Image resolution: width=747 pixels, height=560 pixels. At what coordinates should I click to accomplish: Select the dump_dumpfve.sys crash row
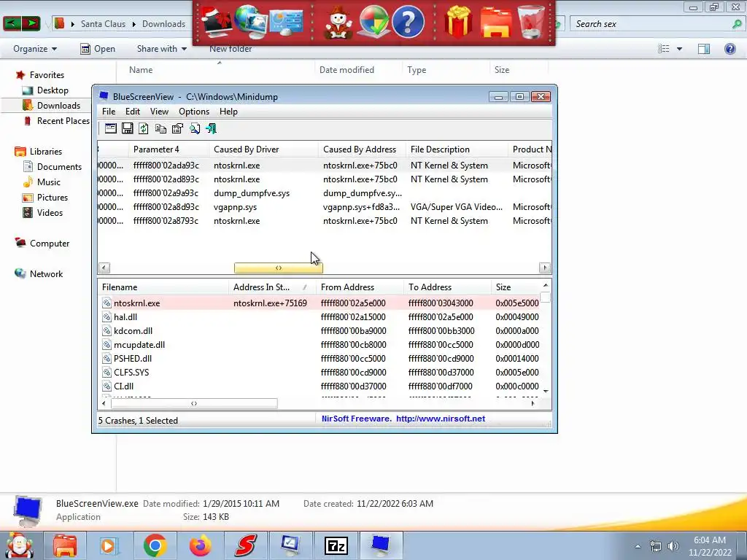pos(325,192)
